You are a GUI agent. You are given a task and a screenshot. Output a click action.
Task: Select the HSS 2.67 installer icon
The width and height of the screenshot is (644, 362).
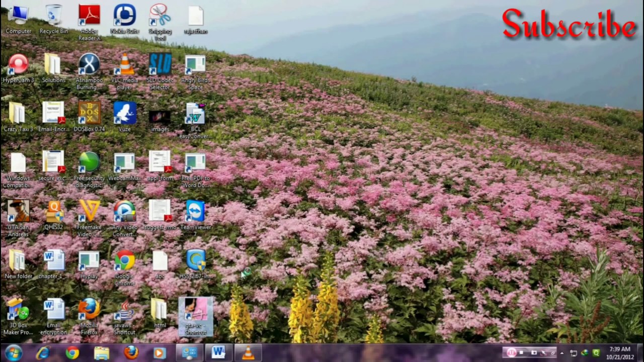(x=195, y=264)
